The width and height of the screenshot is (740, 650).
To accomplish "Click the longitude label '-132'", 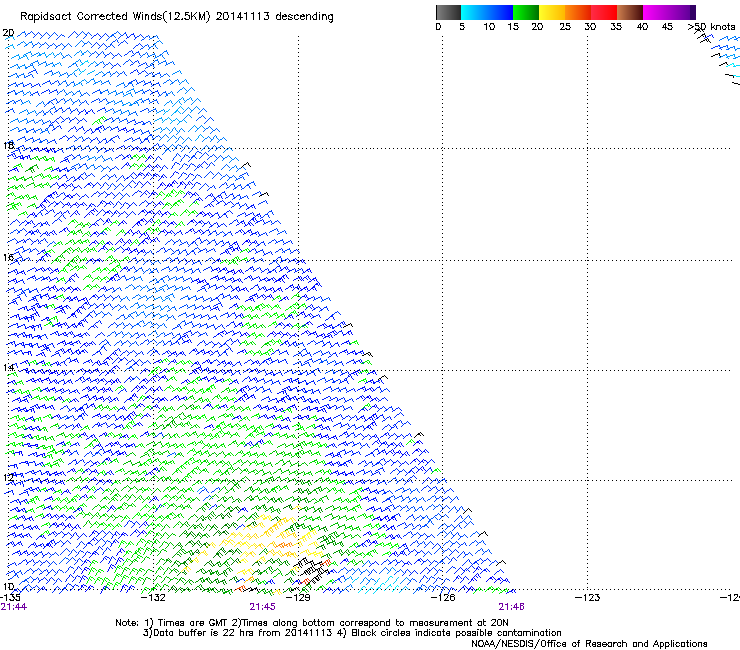I will [153, 598].
